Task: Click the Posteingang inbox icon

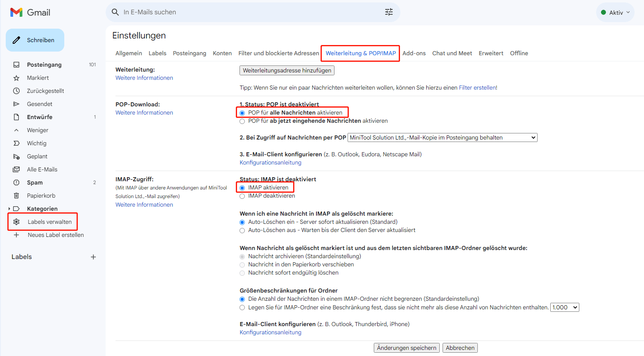Action: (x=16, y=65)
